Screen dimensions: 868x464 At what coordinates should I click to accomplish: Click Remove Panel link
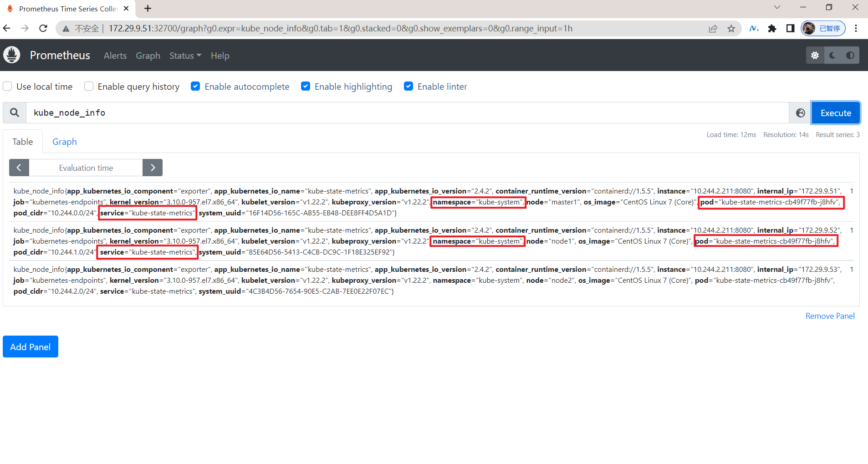(x=830, y=316)
